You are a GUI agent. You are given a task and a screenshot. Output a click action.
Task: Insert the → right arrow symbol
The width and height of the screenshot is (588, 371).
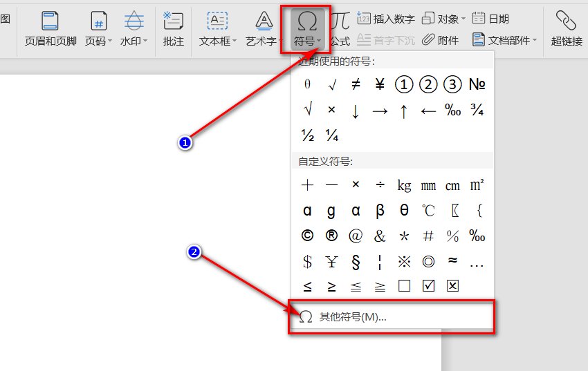pyautogui.click(x=380, y=111)
